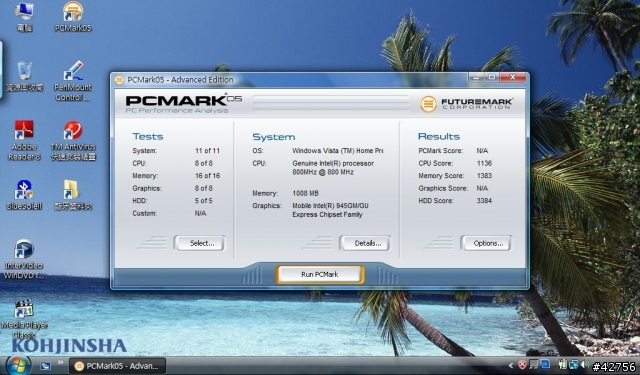Click the Genuine Intel(R) processor text

click(333, 163)
